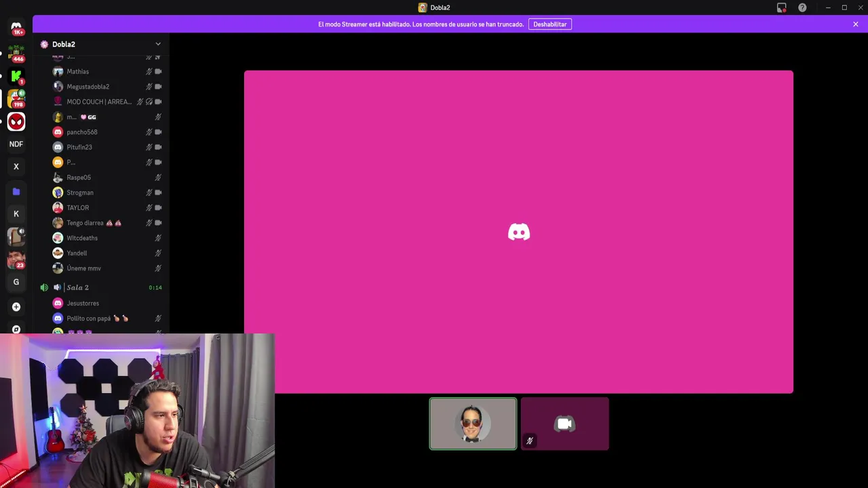Dismiss the Streamer mode banner
Viewport: 868px width, 488px height.
click(x=856, y=24)
